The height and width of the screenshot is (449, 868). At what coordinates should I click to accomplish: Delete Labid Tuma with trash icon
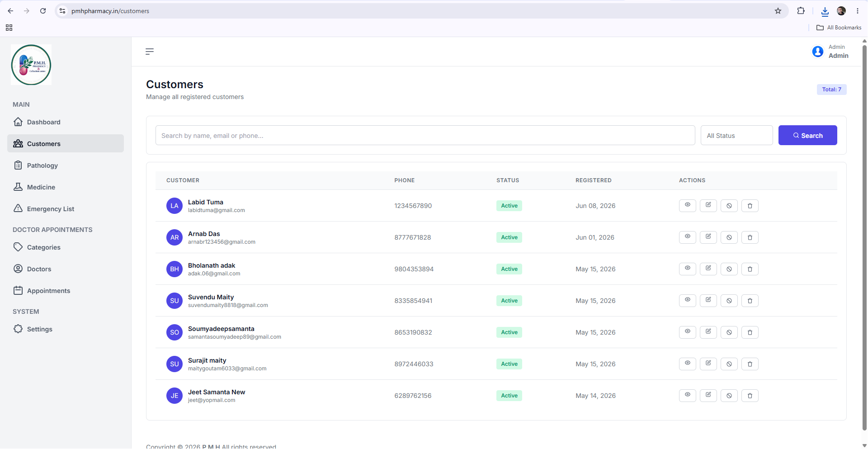coord(750,206)
